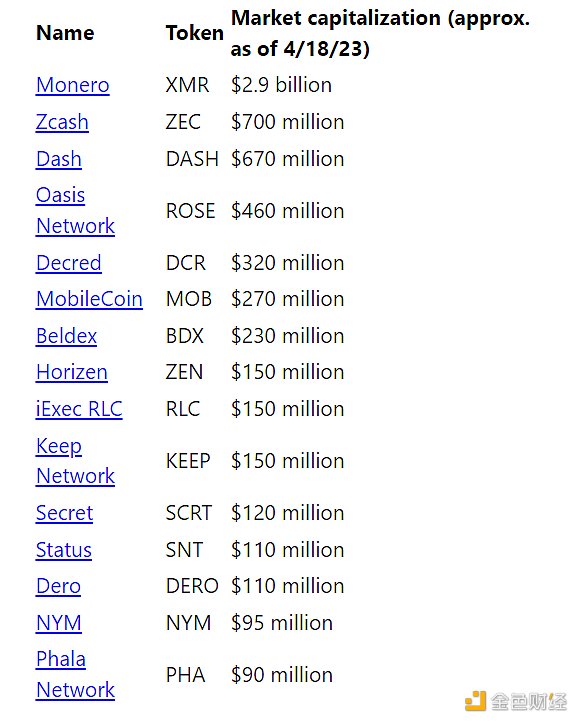Open the Zcash link
Viewport: 578px width, 722px height.
[62, 122]
